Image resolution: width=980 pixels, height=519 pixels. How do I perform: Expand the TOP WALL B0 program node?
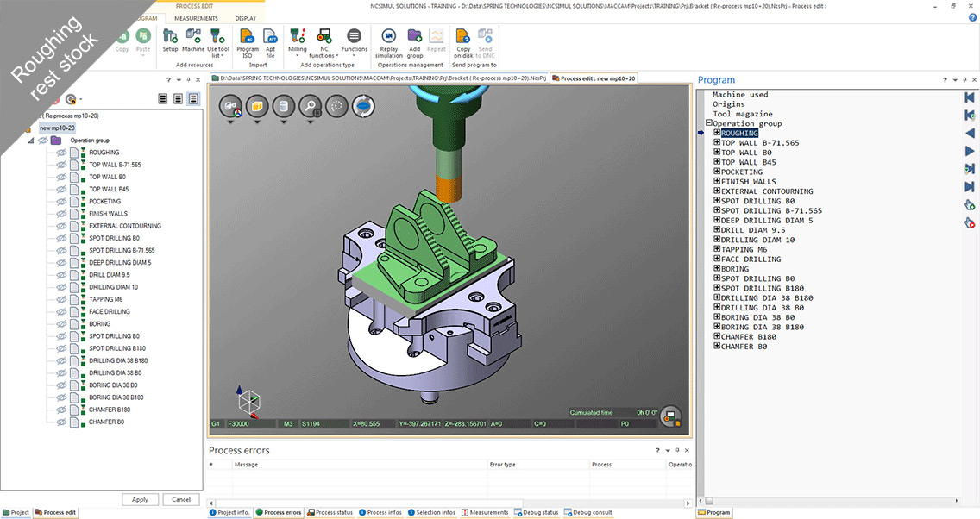(717, 153)
